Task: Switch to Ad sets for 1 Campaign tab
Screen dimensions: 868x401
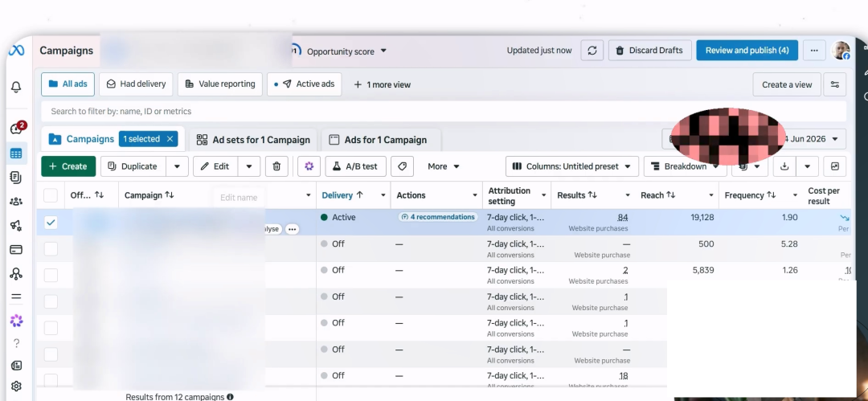Action: [253, 140]
